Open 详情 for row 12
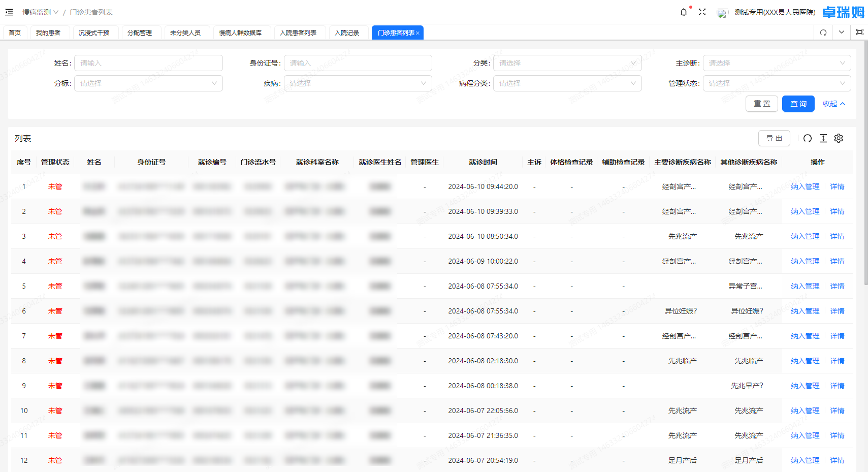The image size is (868, 472). click(x=837, y=460)
